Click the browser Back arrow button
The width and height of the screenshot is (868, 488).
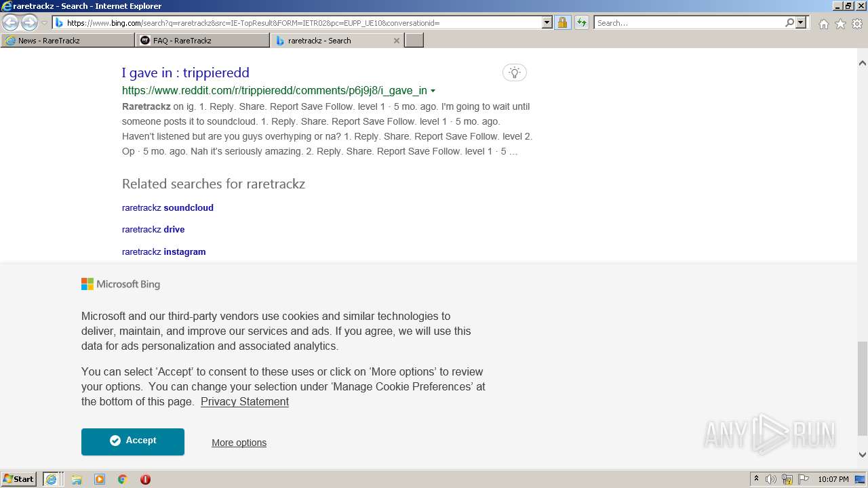pyautogui.click(x=11, y=23)
